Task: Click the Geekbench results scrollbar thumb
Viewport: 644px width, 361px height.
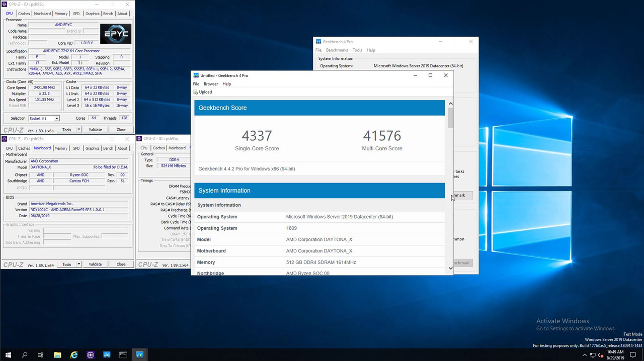Action: 450,118
